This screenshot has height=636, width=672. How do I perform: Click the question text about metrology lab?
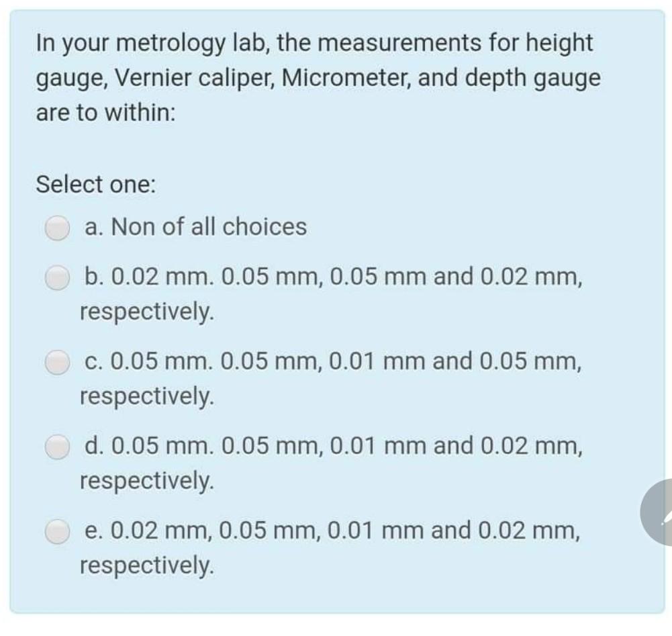[x=316, y=77]
